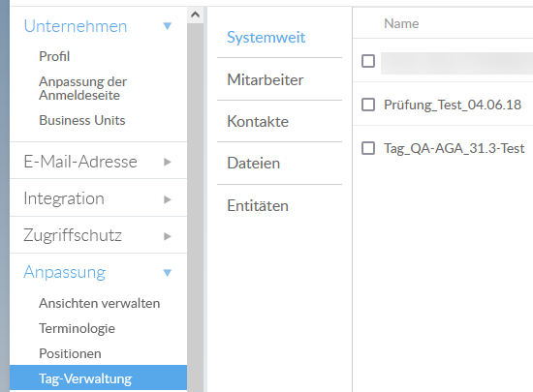Image resolution: width=533 pixels, height=392 pixels.
Task: Open the Anpassung menu heading
Action: (65, 273)
